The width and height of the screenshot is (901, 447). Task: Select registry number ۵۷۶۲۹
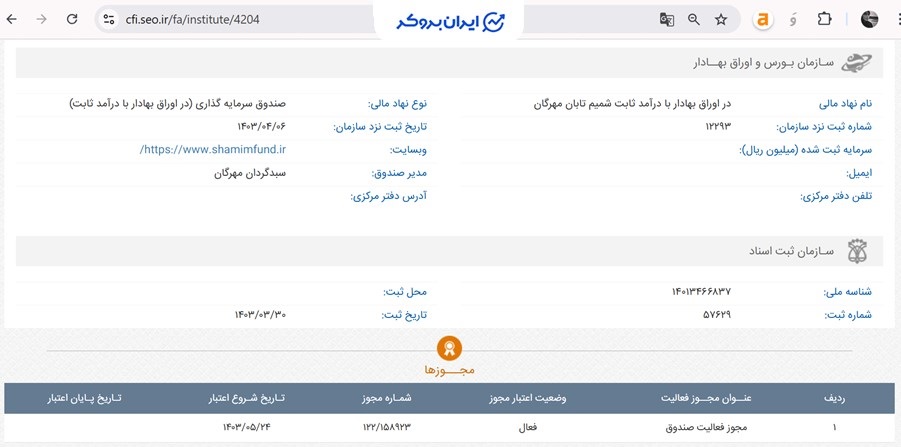click(717, 314)
